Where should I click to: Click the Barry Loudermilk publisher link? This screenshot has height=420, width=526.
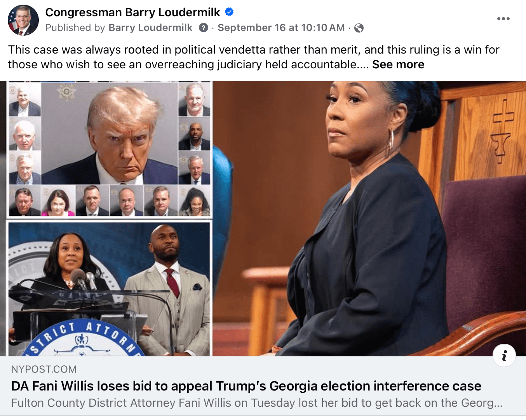pos(150,28)
